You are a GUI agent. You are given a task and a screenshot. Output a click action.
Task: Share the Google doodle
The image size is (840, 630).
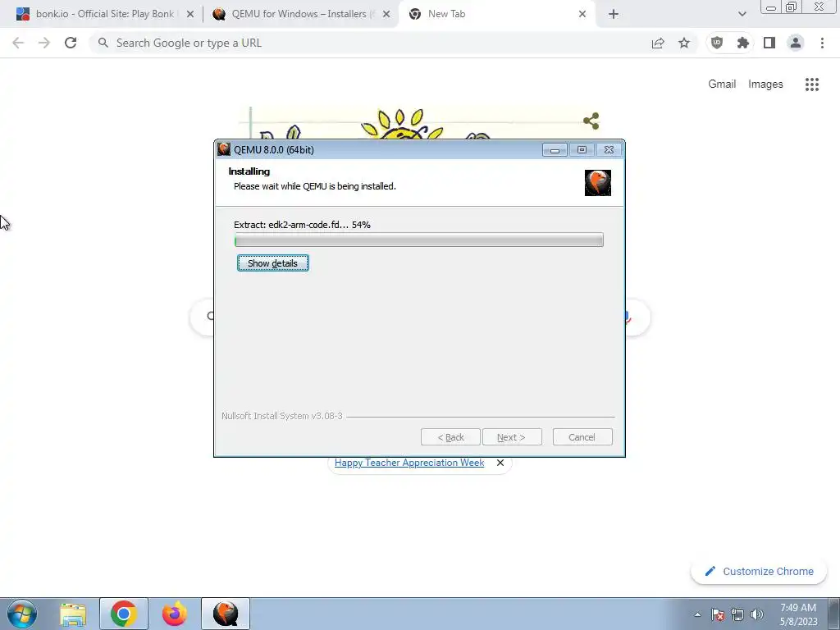click(x=591, y=121)
